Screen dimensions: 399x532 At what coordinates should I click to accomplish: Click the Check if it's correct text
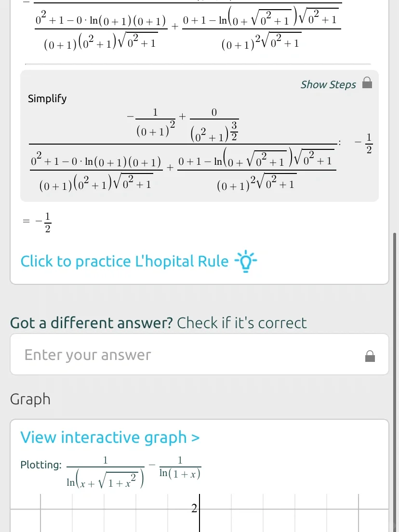point(241,323)
